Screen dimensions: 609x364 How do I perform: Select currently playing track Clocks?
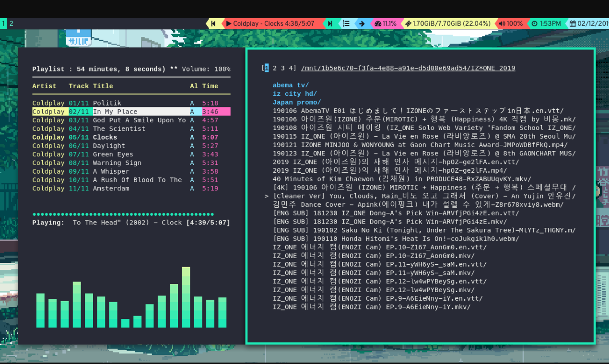pyautogui.click(x=131, y=137)
